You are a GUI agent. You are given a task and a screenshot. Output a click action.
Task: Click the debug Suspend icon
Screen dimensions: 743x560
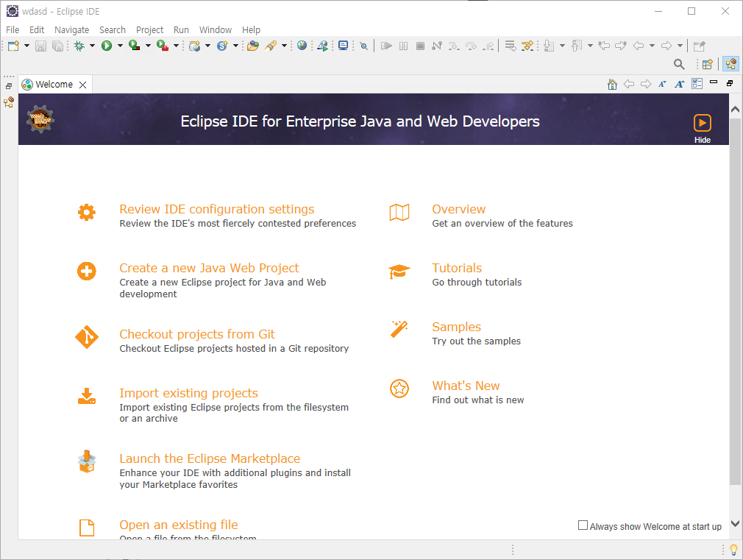tap(403, 46)
